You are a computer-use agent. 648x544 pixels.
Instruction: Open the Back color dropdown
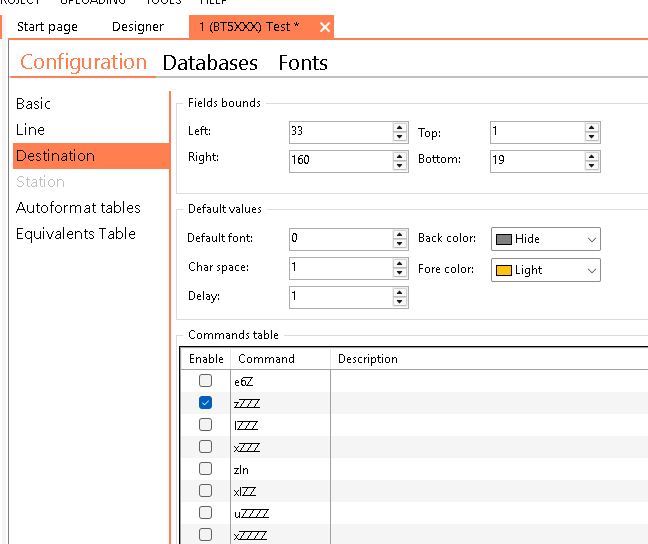click(546, 239)
